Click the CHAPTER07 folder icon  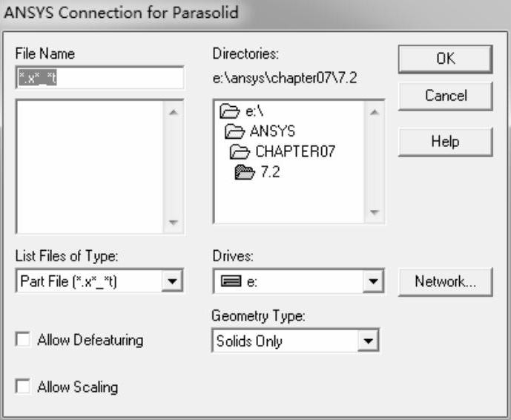tap(240, 152)
